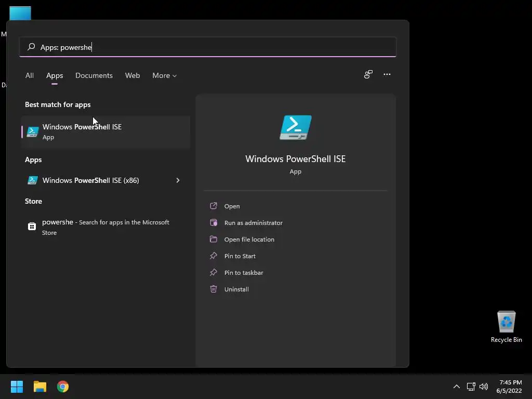Choose Run as administrator

[x=254, y=223]
